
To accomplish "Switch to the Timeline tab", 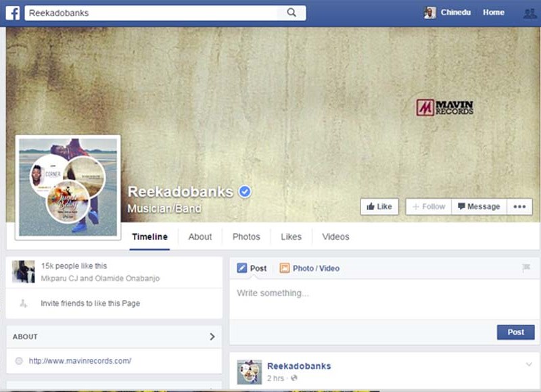I will click(149, 237).
